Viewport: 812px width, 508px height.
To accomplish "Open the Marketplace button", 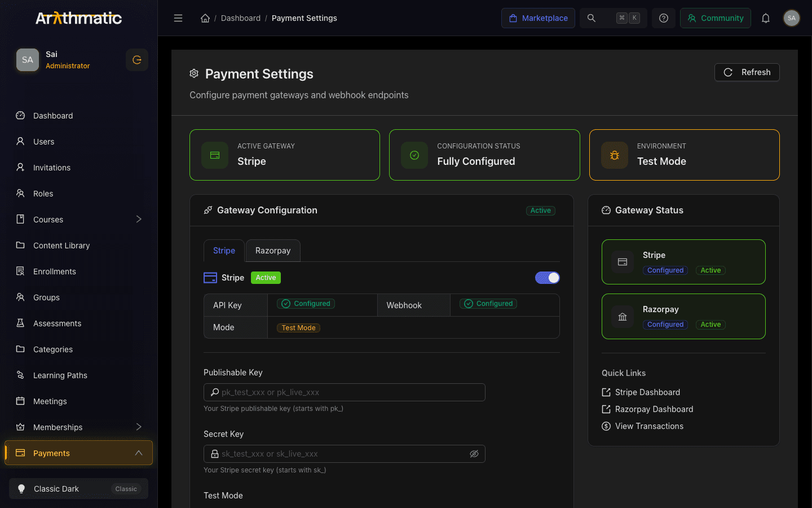I will point(538,18).
